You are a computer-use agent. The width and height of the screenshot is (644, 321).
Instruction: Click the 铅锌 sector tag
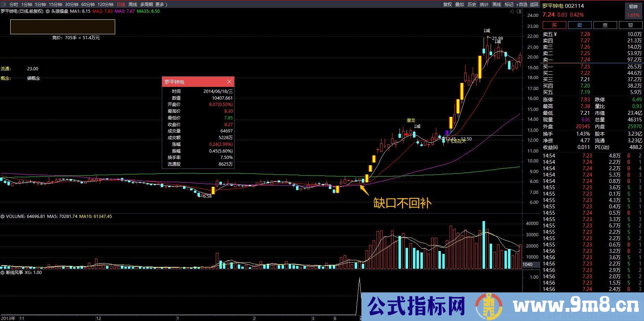[x=633, y=7]
